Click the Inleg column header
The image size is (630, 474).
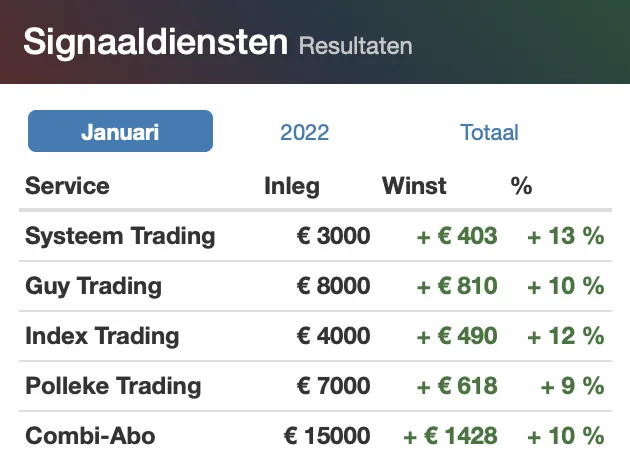point(292,186)
